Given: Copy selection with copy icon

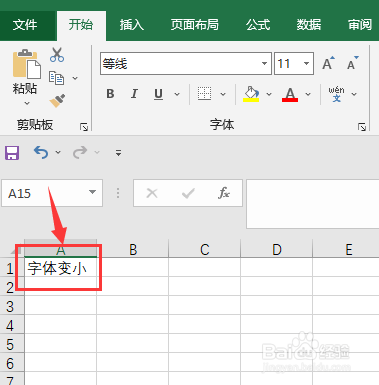Looking at the screenshot, I should coord(56,78).
